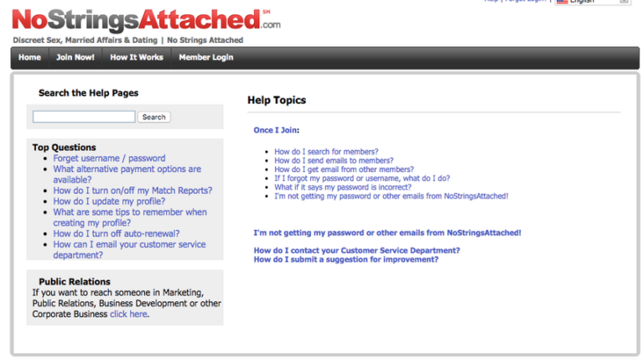Open the Home menu item
This screenshot has height=360, width=644.
tap(29, 58)
